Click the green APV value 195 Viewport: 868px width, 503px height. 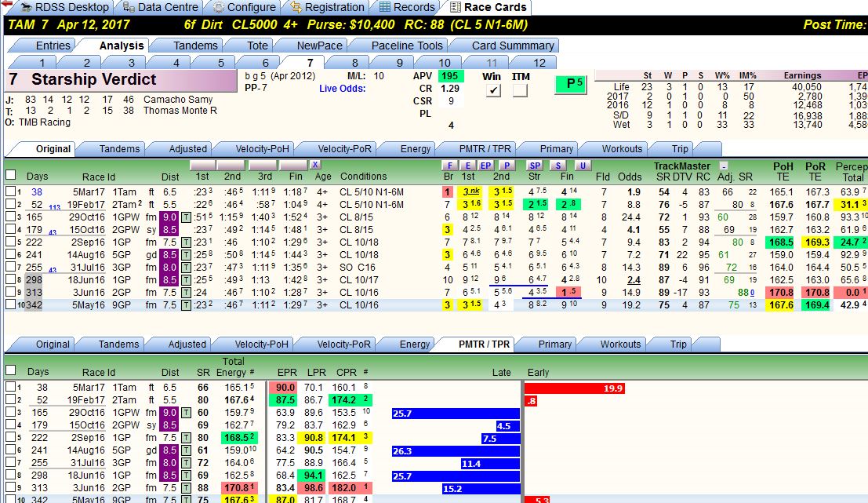coord(451,76)
